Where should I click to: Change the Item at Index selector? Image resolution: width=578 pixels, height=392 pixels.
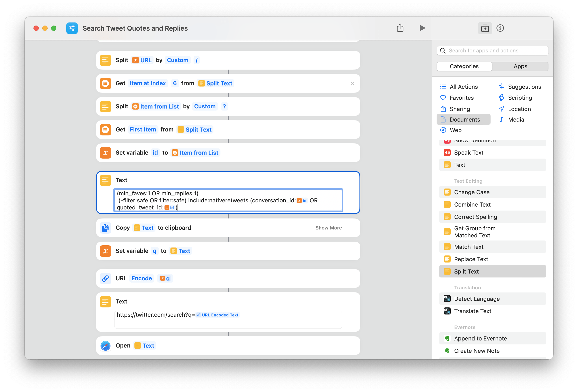148,83
